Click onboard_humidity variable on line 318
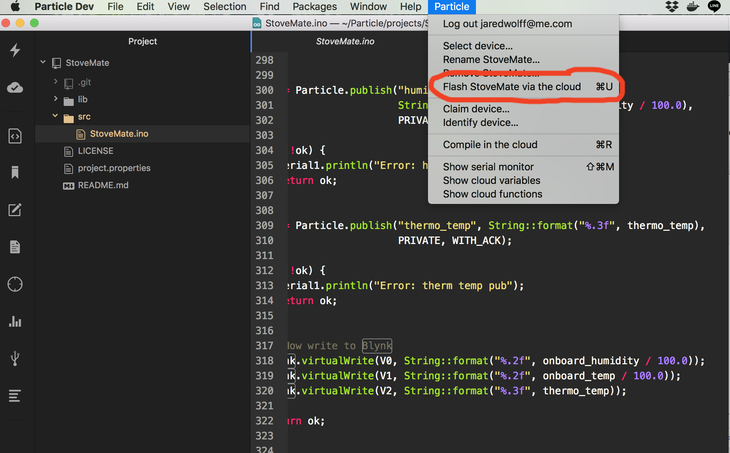Viewport: 730px width, 453px height. tap(591, 361)
